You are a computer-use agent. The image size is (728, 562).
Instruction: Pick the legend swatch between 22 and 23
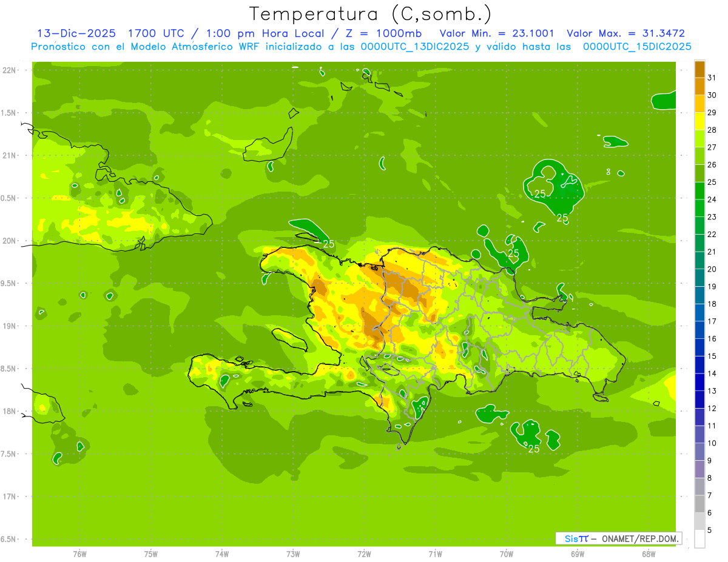[699, 226]
